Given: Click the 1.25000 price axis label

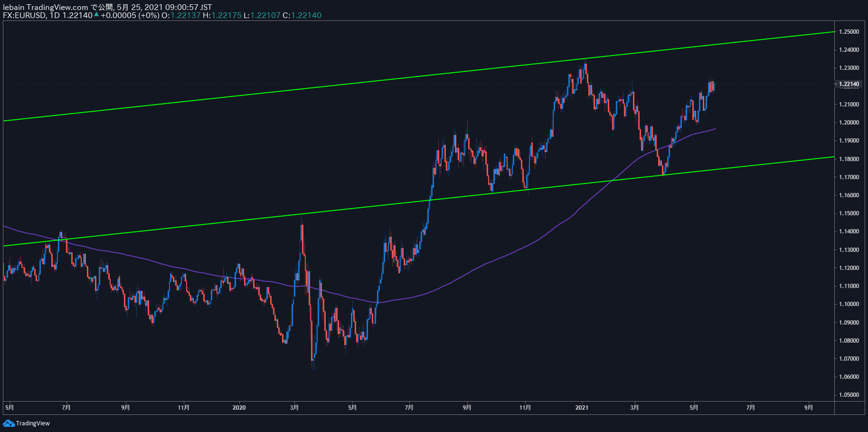Looking at the screenshot, I should point(849,32).
